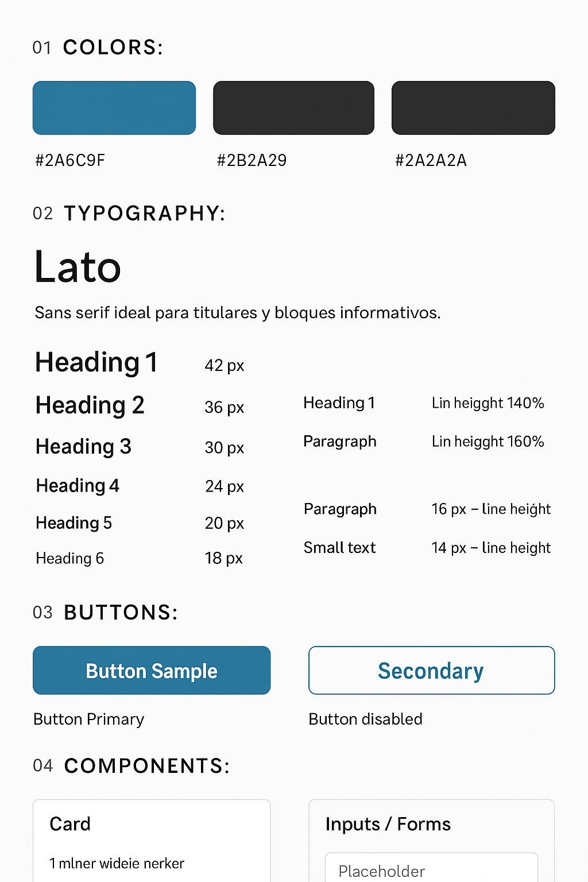Image resolution: width=588 pixels, height=882 pixels.
Task: Pick the dark swatch labeled #2A2A2A
Action: tap(473, 108)
